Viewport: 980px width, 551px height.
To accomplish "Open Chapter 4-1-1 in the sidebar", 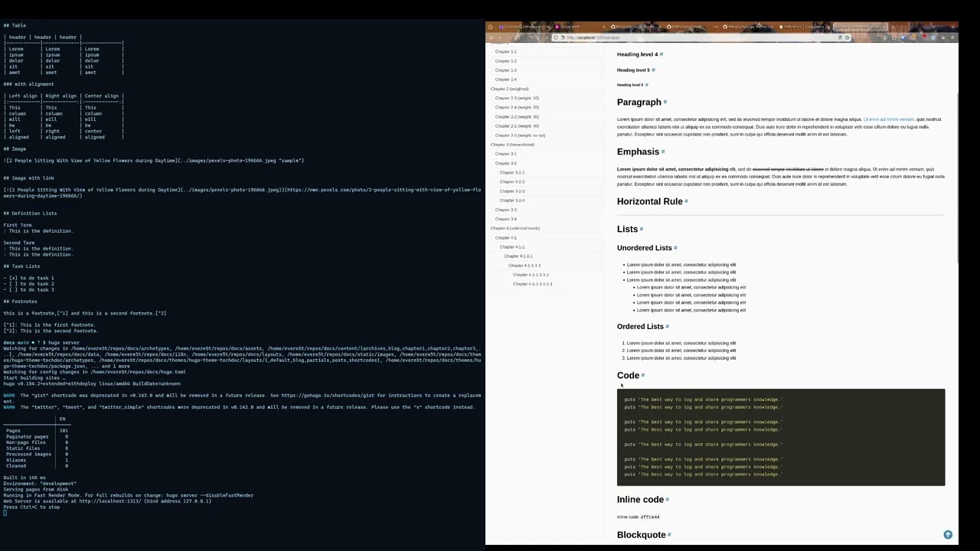I will coord(512,247).
